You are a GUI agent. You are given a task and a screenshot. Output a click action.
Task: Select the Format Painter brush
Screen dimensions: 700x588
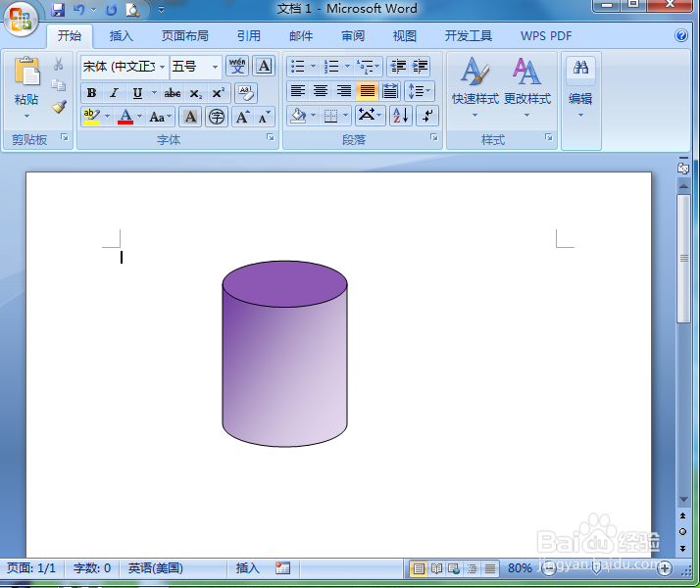click(59, 106)
